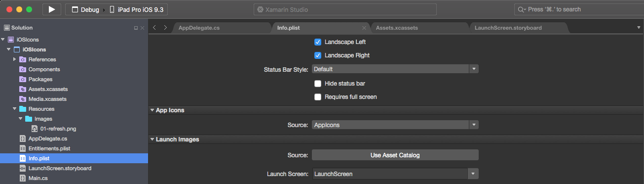Click the Entitlements.plist file icon

tap(23, 148)
